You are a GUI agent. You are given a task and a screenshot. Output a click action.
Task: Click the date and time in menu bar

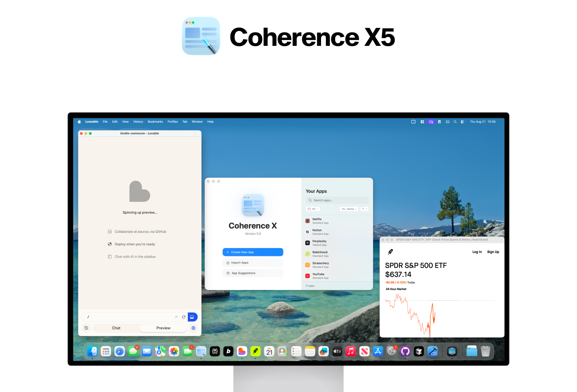pyautogui.click(x=483, y=122)
